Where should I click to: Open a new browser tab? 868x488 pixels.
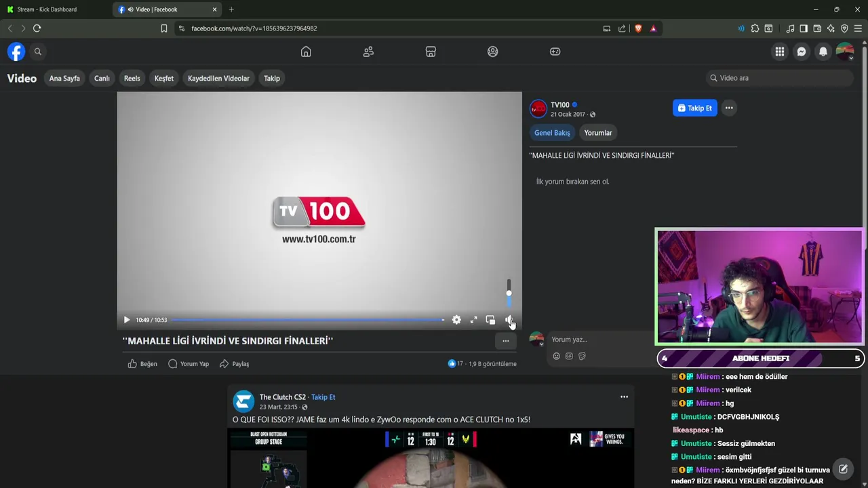(x=231, y=9)
